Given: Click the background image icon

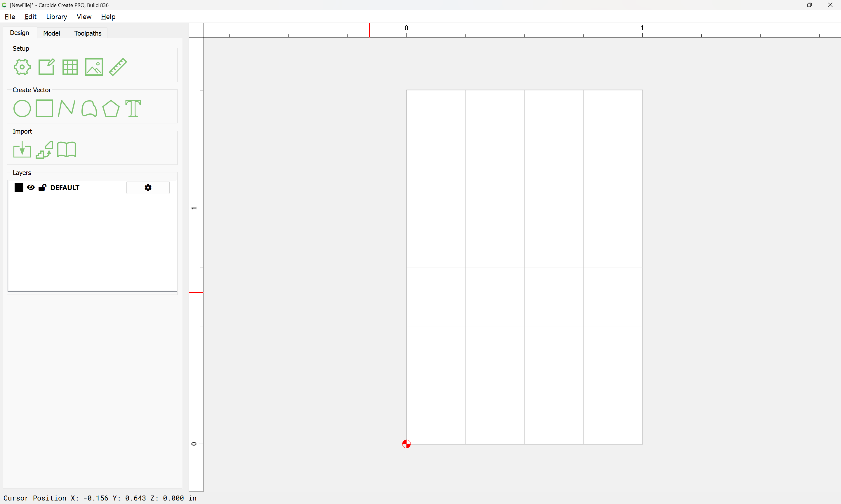Looking at the screenshot, I should pos(94,67).
